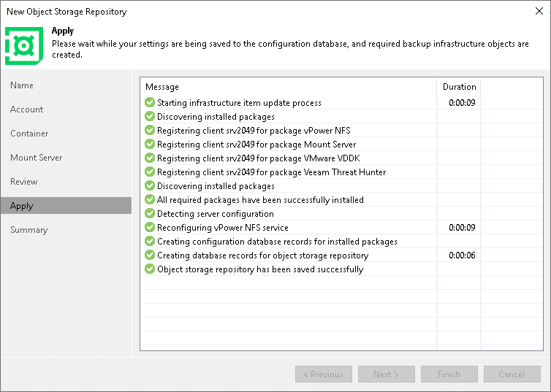Select 'Registering client srv2049 for package VMware VDDK' text
This screenshot has height=392, width=551.
pos(259,158)
